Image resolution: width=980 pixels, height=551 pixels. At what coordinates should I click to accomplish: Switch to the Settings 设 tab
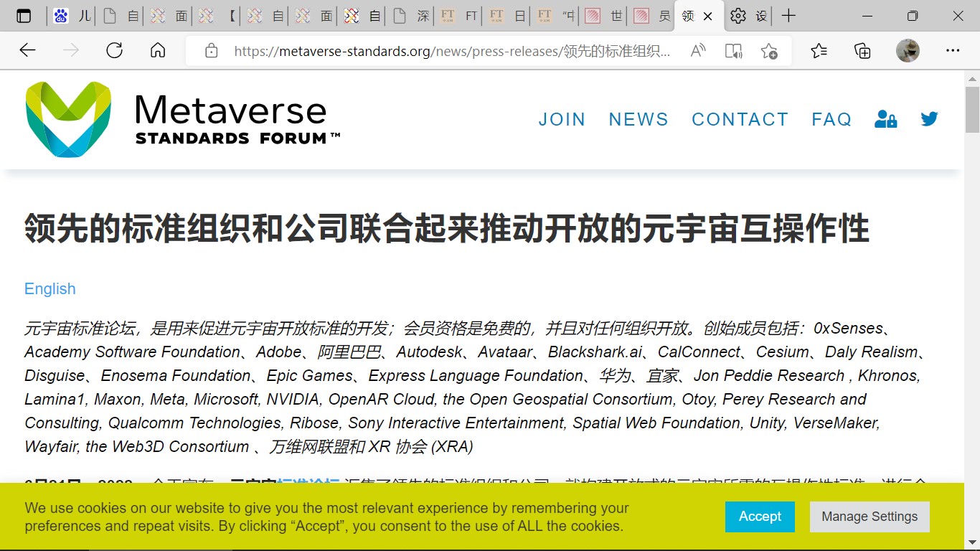click(x=749, y=16)
